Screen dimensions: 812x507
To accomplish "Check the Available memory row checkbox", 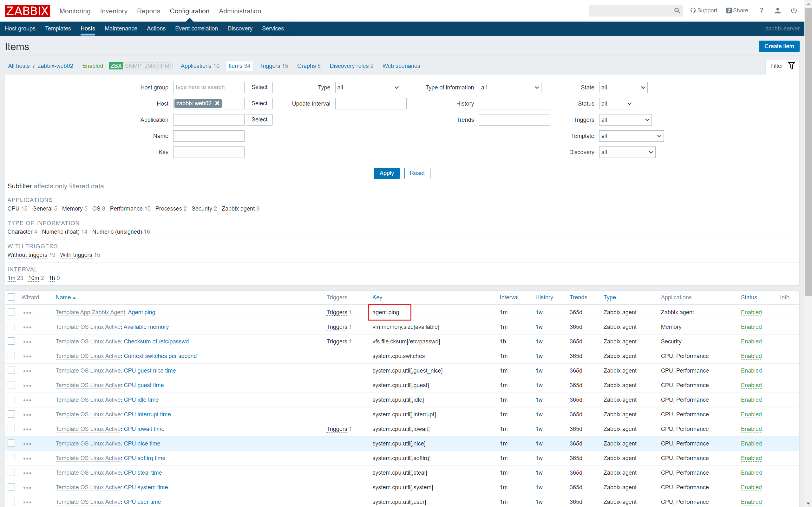I will 11,326.
